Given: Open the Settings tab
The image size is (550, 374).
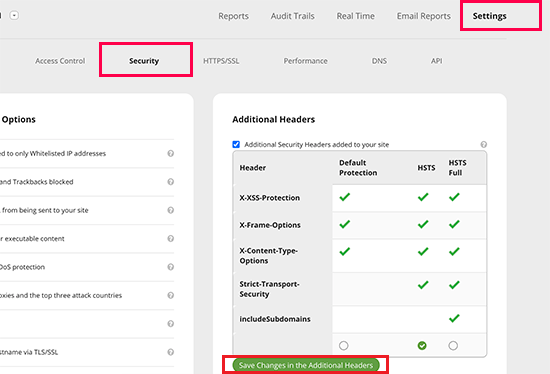Looking at the screenshot, I should pos(489,16).
